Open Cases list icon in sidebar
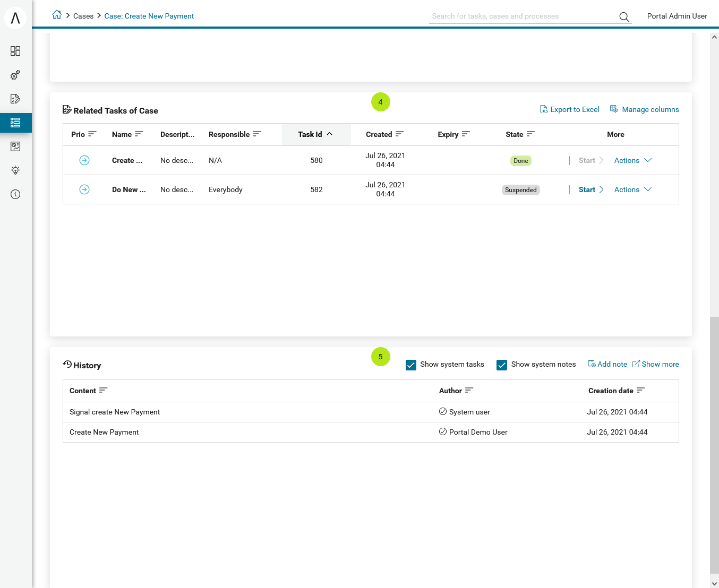The height and width of the screenshot is (588, 719). 15,123
